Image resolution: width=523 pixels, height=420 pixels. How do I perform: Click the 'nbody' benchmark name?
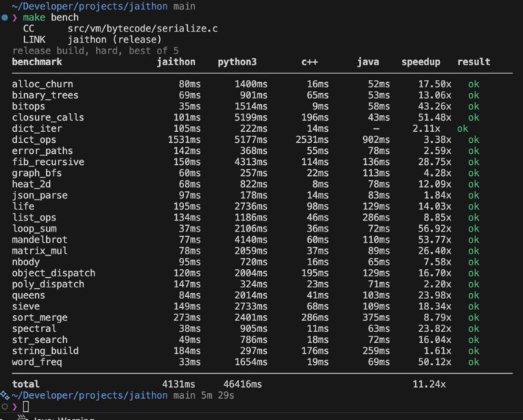pos(26,262)
